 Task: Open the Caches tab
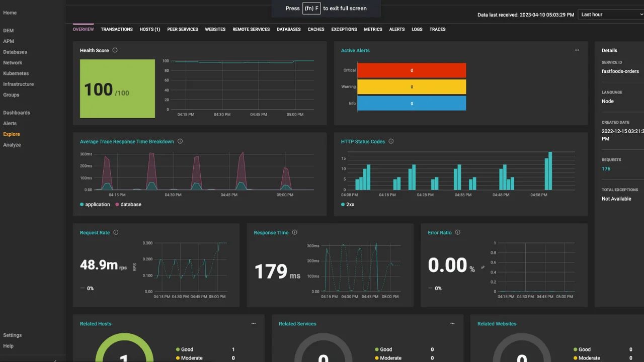(316, 29)
